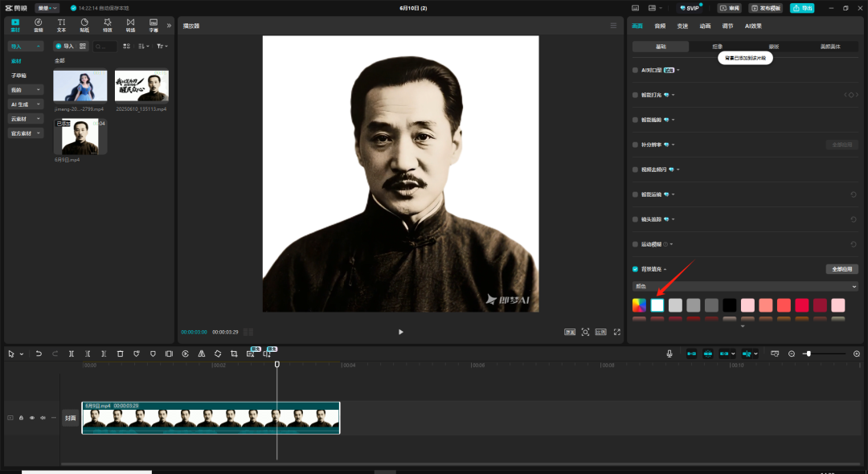The height and width of the screenshot is (474, 868).
Task: Expand the AI 生成 category
Action: pos(26,104)
